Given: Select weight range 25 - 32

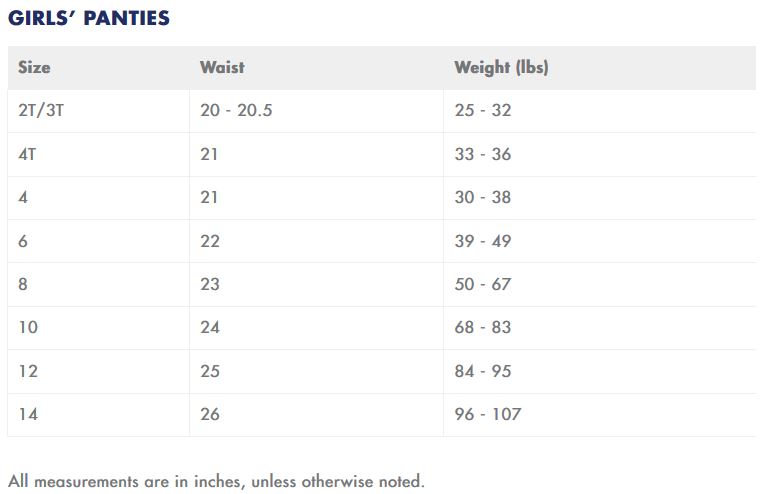Looking at the screenshot, I should click(x=483, y=110).
